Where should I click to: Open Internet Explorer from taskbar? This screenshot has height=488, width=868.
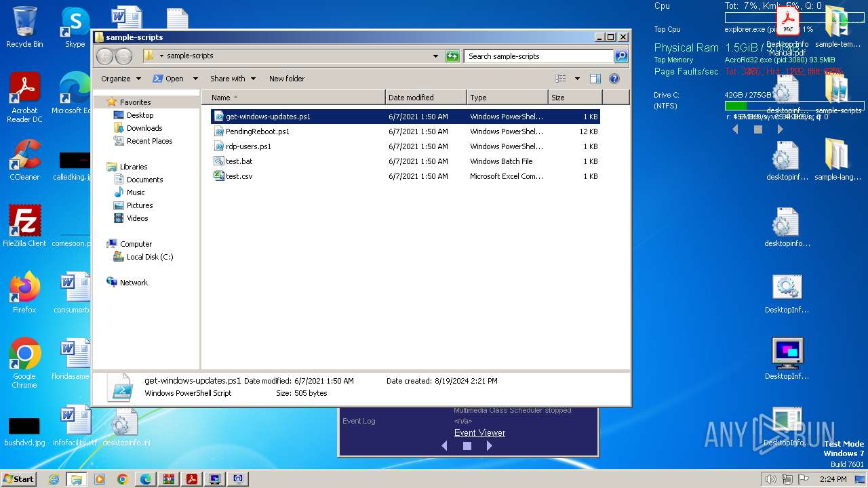(x=54, y=479)
